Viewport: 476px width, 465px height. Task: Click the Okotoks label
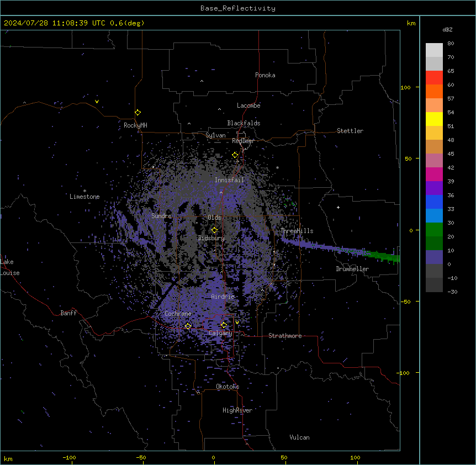point(228,387)
